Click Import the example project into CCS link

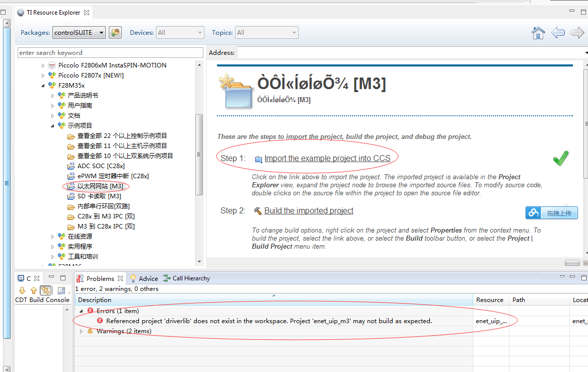(x=327, y=158)
